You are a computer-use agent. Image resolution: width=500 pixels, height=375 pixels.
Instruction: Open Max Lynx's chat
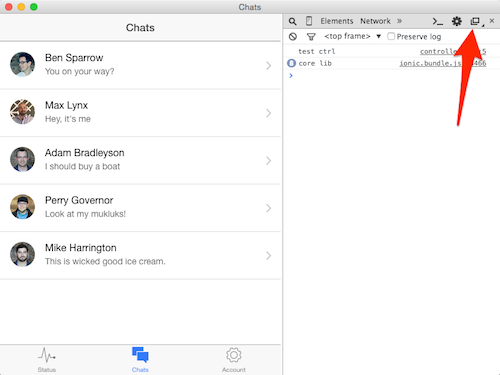pyautogui.click(x=140, y=113)
